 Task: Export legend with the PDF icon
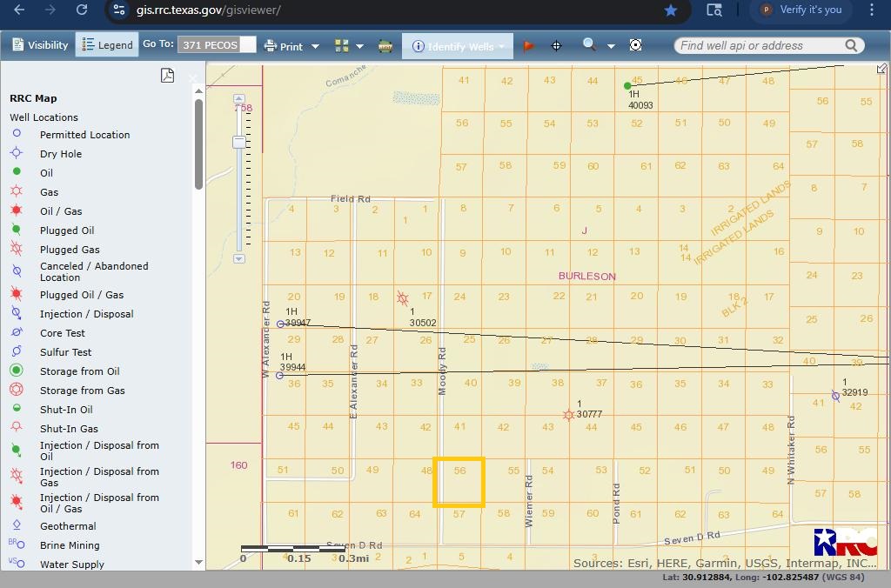(x=167, y=75)
